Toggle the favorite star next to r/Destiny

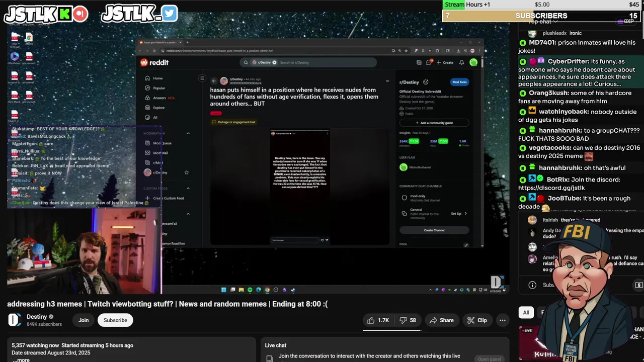click(186, 172)
